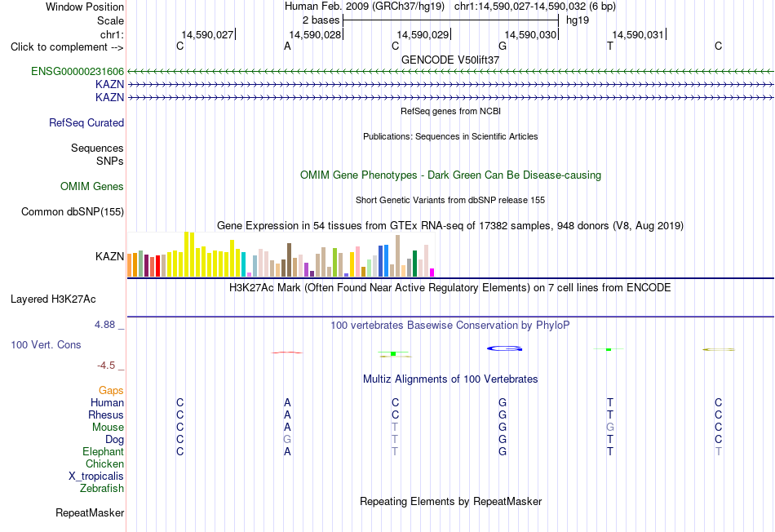
Task: Click the H3K27Ac Mark track title
Action: 450,288
